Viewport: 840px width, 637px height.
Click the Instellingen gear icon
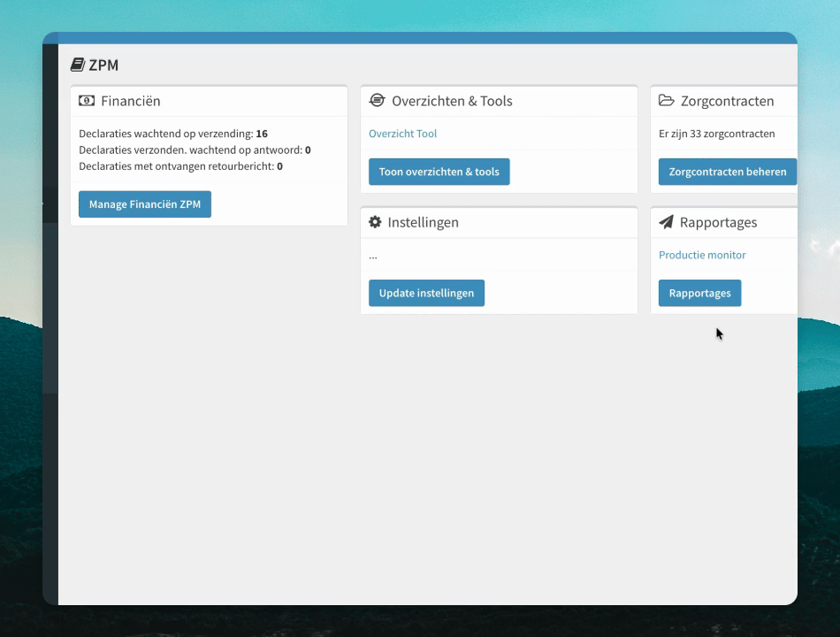coord(375,222)
